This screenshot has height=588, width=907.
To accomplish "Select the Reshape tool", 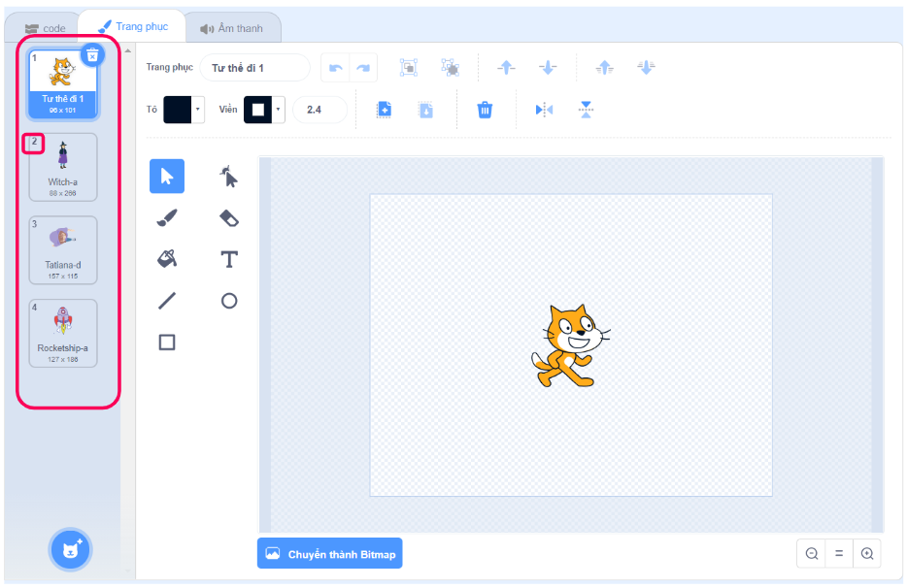I will click(229, 177).
